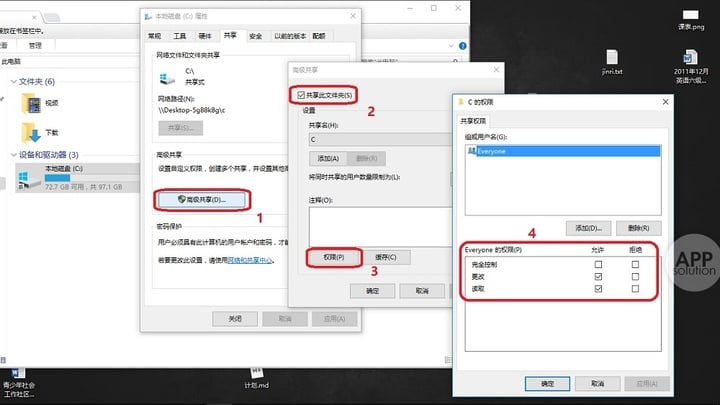Collapse the 设备和驱动器 (3) group
The height and width of the screenshot is (405, 720).
tap(14, 155)
